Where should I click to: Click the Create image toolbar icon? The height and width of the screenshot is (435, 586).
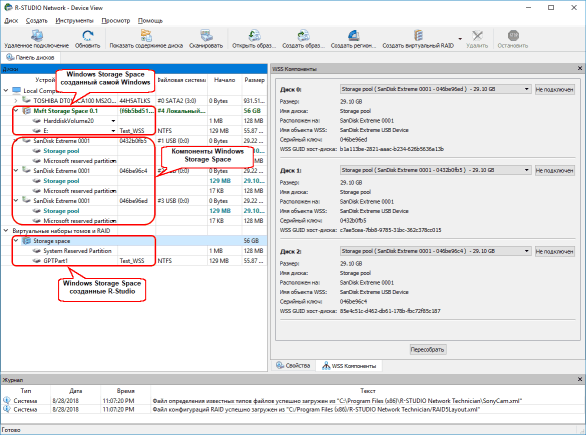point(303,36)
